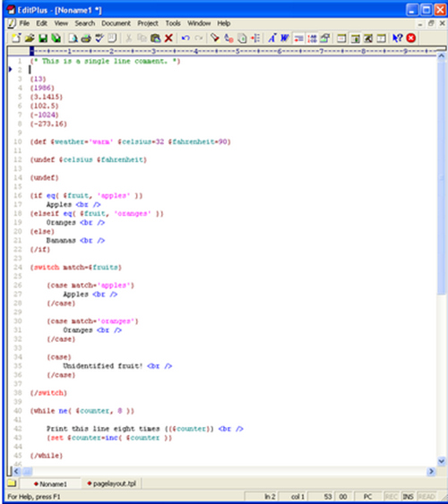Open the Project menu
Screen dimensions: 448x504
point(148,23)
